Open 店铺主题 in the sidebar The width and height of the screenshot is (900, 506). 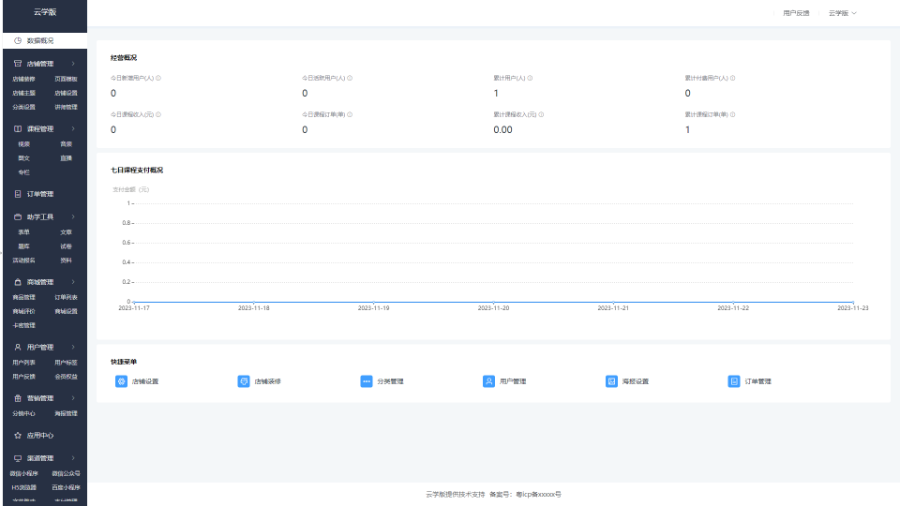(24, 93)
